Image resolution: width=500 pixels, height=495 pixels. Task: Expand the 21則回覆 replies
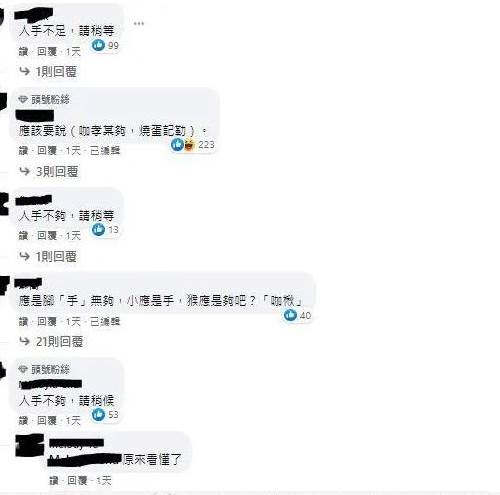click(51, 342)
